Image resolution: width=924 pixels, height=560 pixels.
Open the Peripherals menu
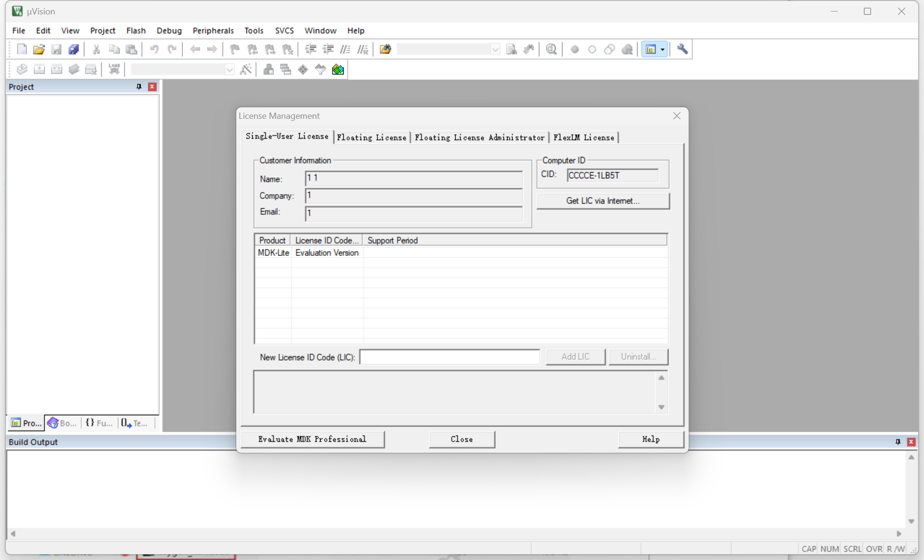(x=213, y=30)
